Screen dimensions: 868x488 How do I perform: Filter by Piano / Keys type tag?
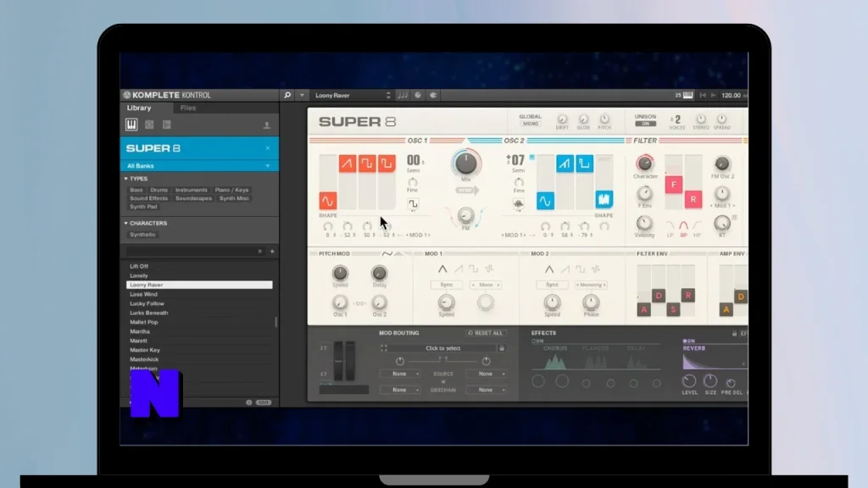pyautogui.click(x=231, y=190)
